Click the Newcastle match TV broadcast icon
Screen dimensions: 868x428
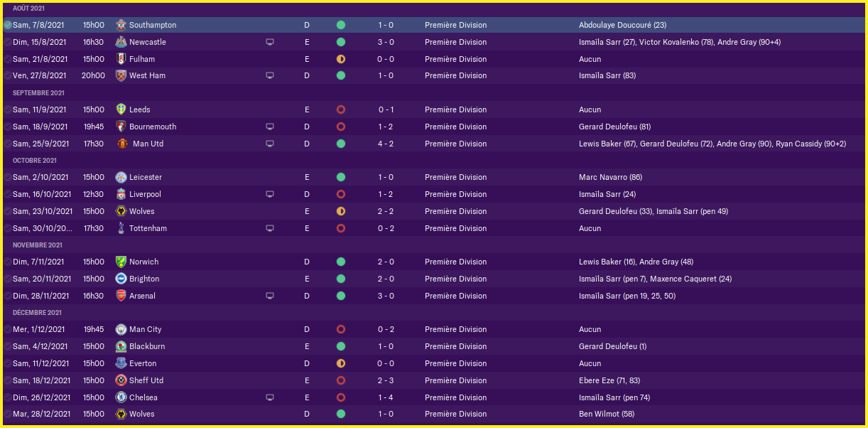click(x=270, y=42)
